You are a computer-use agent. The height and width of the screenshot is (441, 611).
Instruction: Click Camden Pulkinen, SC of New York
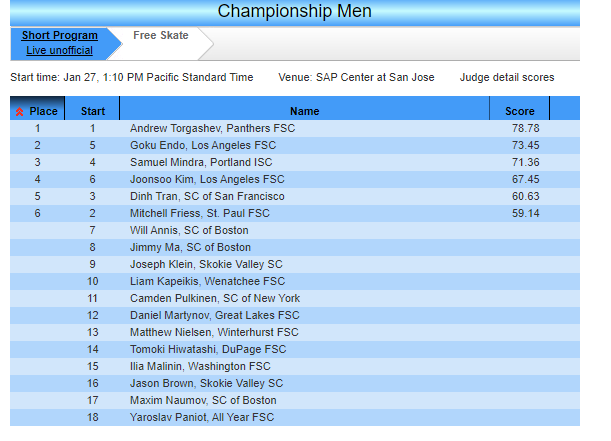click(214, 298)
